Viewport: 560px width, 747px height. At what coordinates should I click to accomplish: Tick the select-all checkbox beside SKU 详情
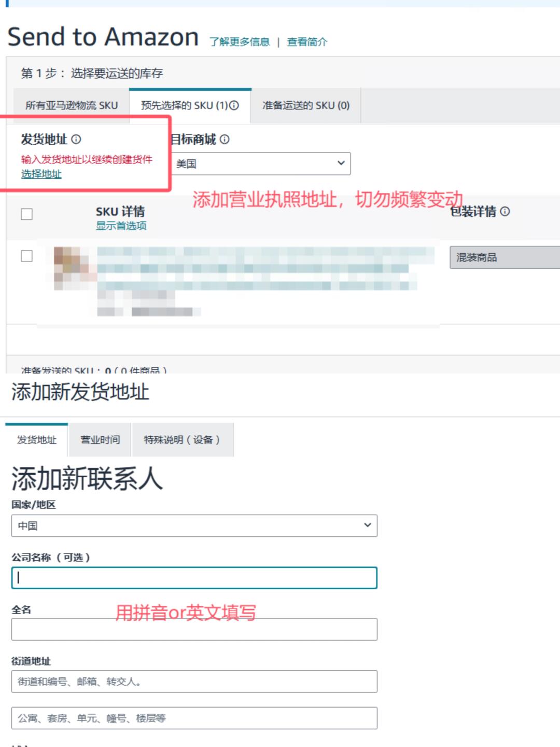point(26,214)
